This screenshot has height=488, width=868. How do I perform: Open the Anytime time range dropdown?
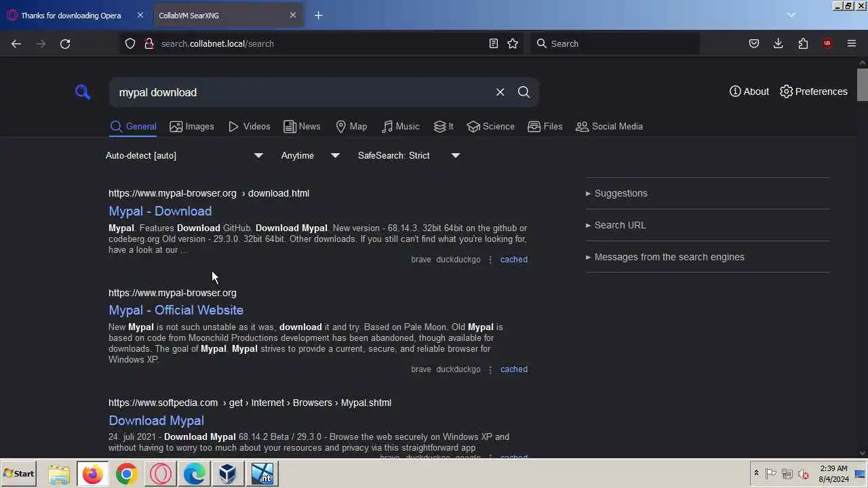pos(311,155)
